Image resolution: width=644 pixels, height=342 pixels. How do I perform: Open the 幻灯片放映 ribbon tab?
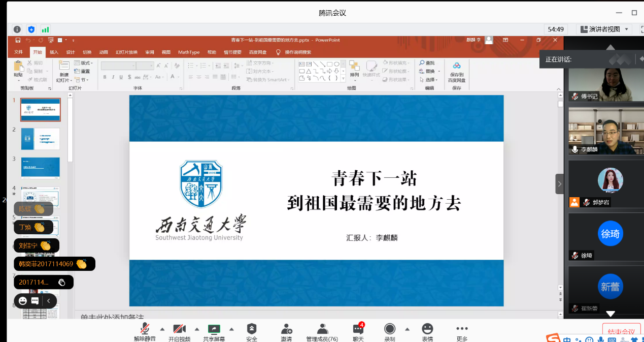pos(126,52)
